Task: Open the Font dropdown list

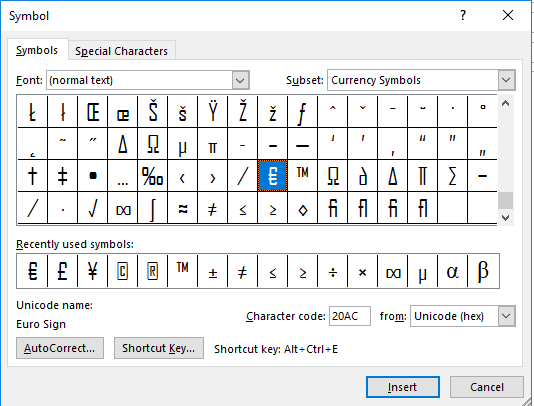Action: point(240,80)
